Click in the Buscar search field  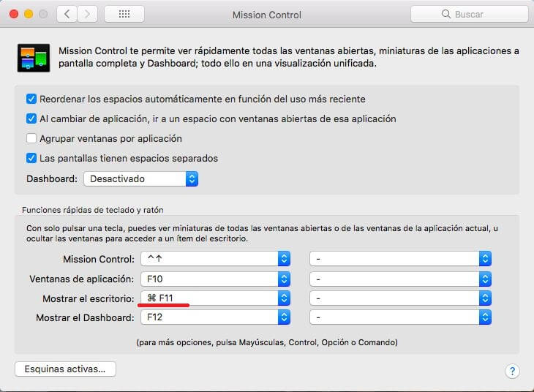[x=470, y=14]
